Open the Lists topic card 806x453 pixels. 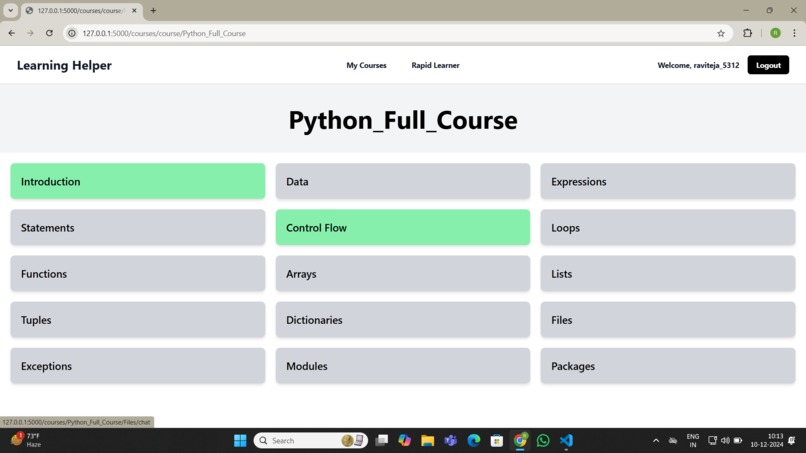point(668,274)
